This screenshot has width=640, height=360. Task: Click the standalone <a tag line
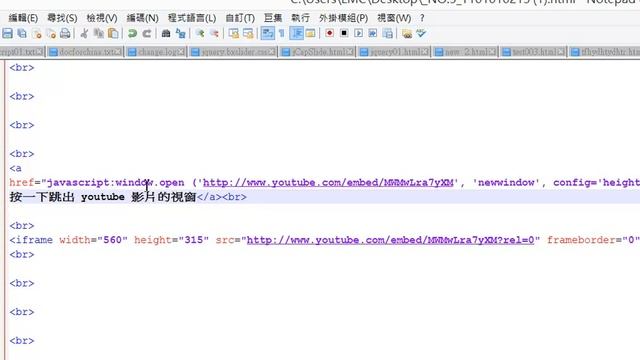pos(16,168)
